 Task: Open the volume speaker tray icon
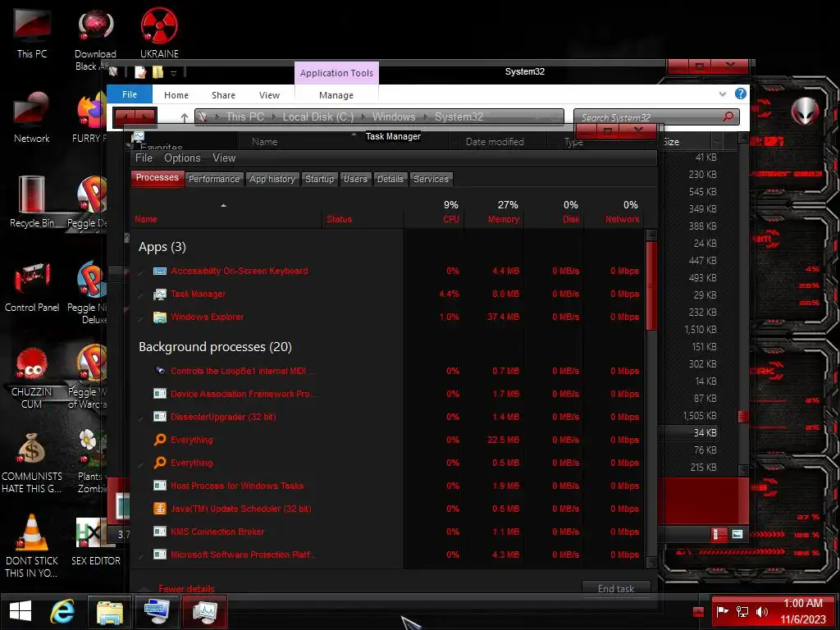click(761, 611)
